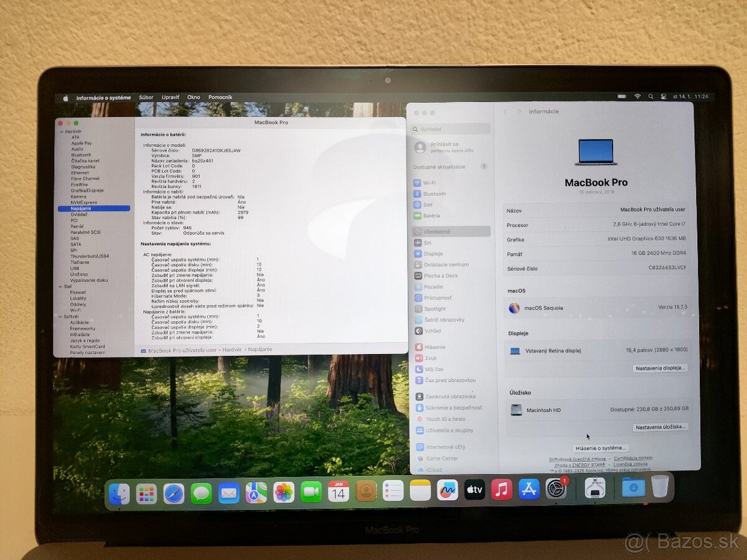Collapse the Softvér section in sidebar
Viewport: 747px width, 560px height.
click(x=60, y=316)
